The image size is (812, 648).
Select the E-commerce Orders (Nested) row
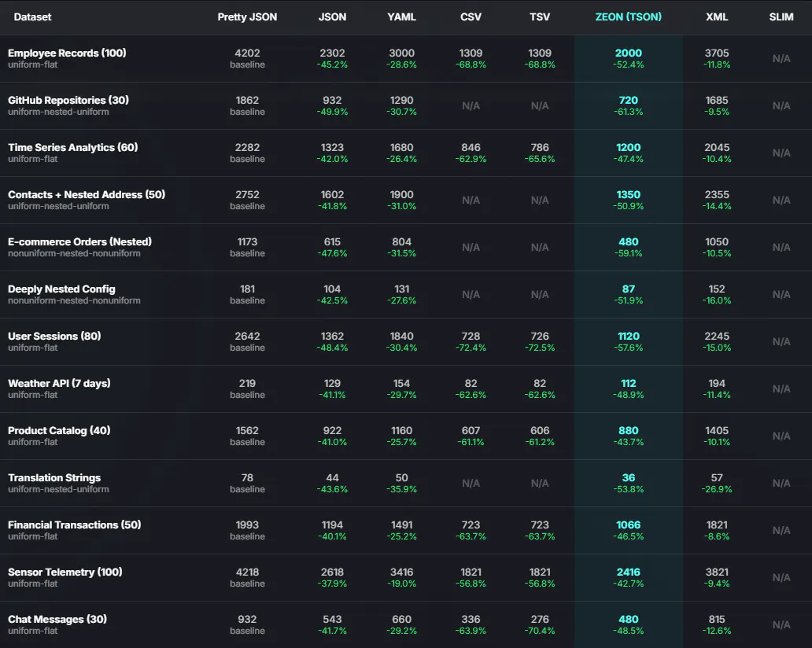coord(406,248)
